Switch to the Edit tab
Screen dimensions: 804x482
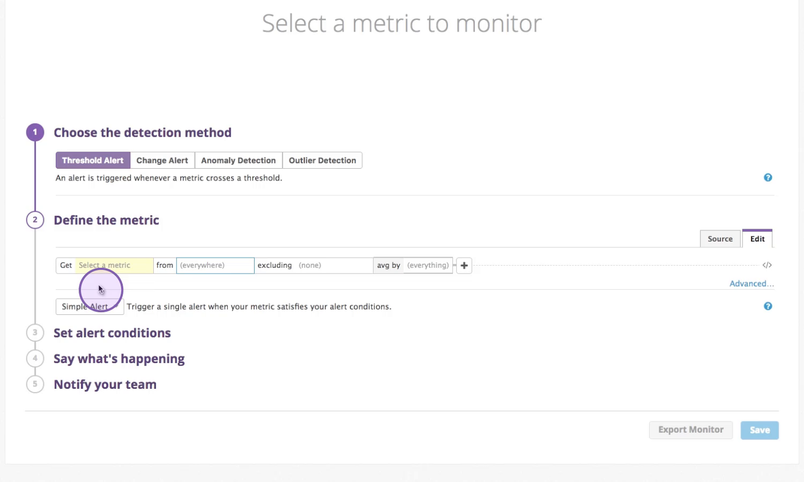[x=757, y=239]
